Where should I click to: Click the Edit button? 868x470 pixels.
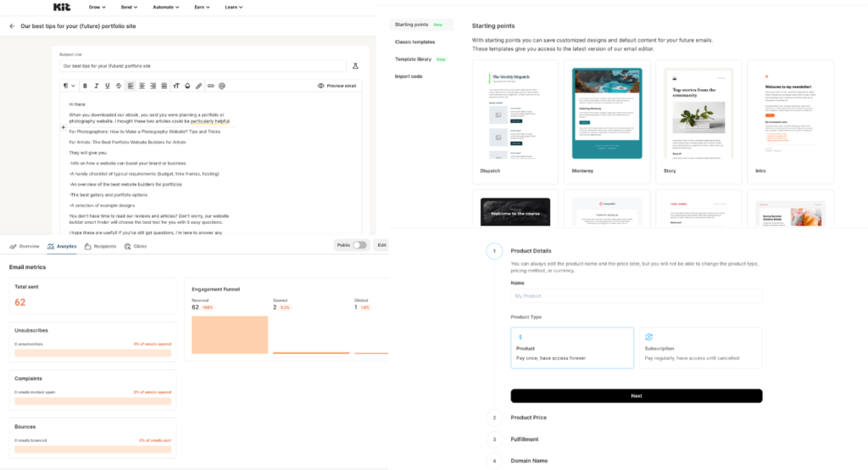pyautogui.click(x=381, y=245)
